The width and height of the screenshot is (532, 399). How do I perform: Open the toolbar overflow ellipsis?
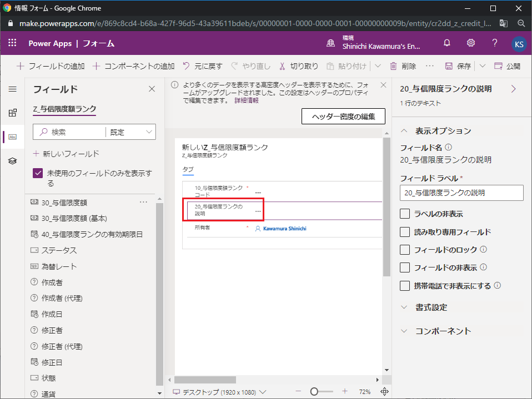point(429,66)
